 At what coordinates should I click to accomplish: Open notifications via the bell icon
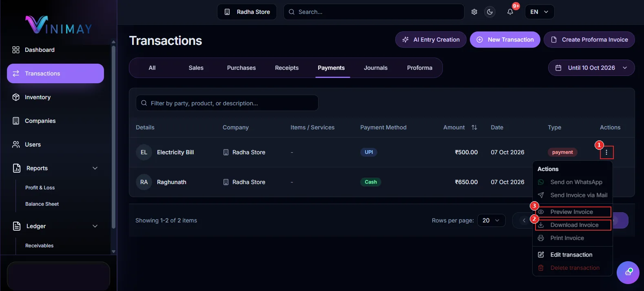510,12
